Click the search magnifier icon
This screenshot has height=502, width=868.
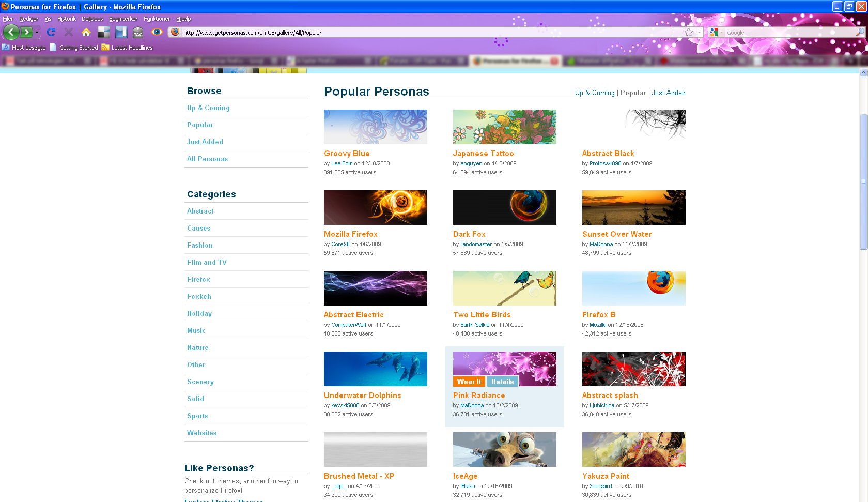(x=860, y=32)
